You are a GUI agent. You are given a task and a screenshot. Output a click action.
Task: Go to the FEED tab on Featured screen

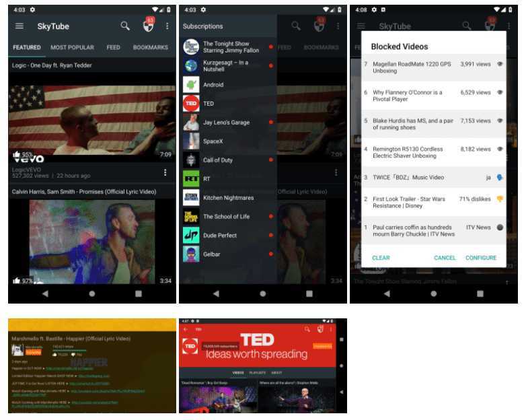tap(114, 47)
